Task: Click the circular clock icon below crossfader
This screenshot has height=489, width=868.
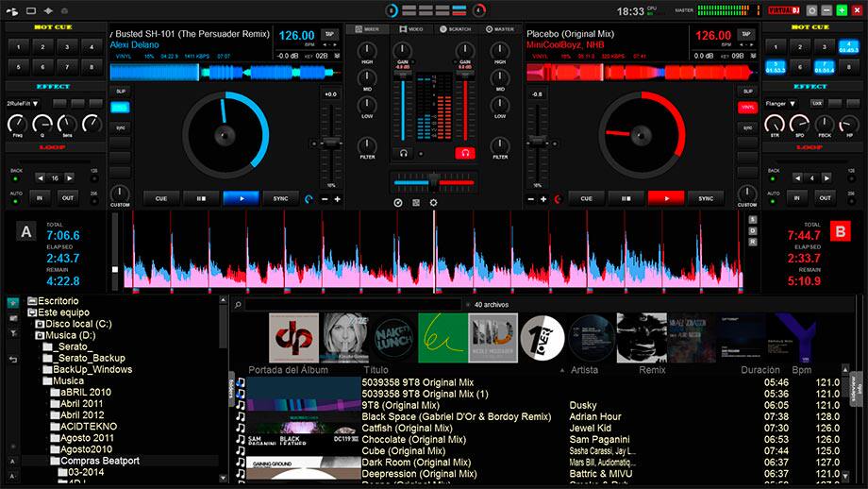Action: (397, 203)
